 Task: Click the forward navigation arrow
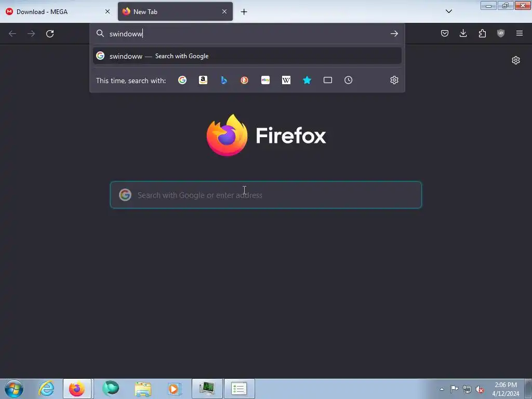[31, 34]
